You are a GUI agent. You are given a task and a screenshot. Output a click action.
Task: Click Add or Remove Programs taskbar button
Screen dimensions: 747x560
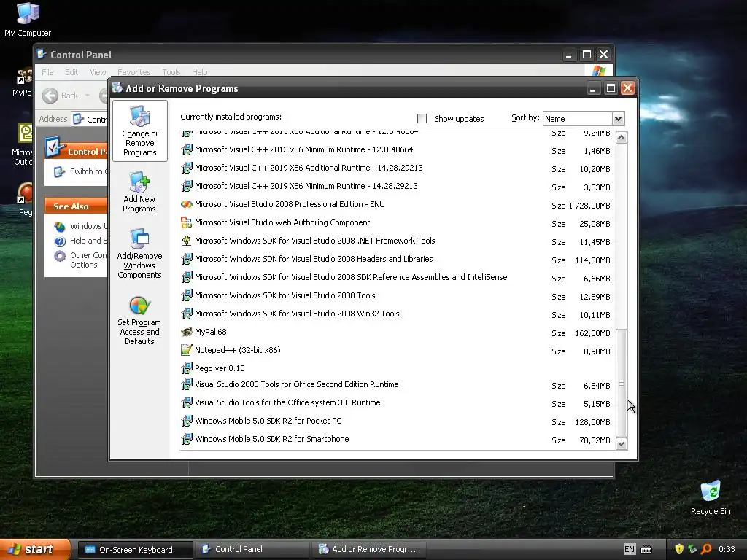tap(369, 550)
